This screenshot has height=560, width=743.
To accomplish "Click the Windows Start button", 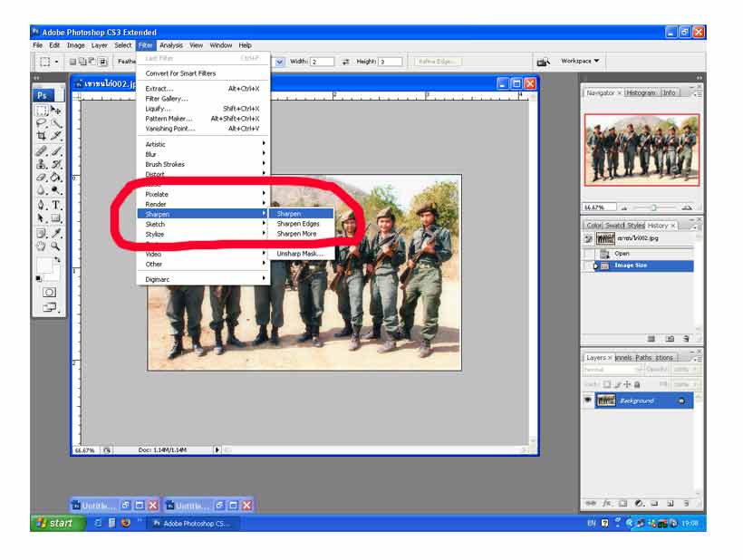I will tap(54, 523).
